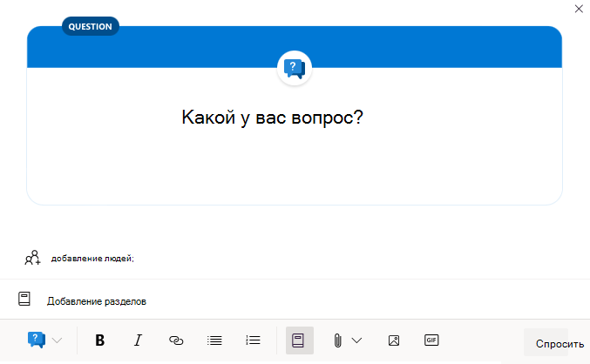Click the Добавление разделов field
The width and height of the screenshot is (590, 364).
click(97, 301)
